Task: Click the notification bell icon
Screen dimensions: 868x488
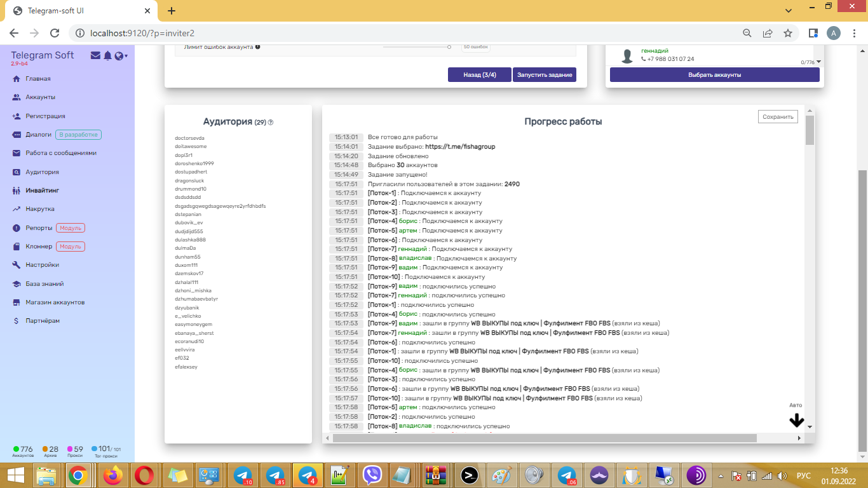Action: (108, 56)
